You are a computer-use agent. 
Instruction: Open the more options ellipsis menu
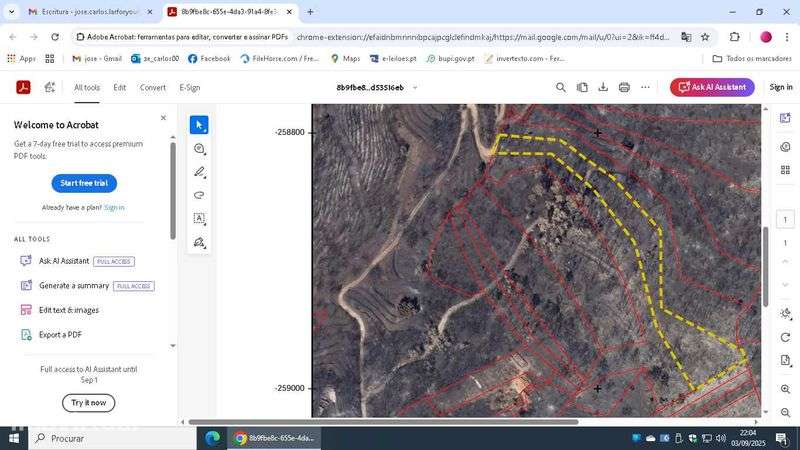tap(645, 87)
